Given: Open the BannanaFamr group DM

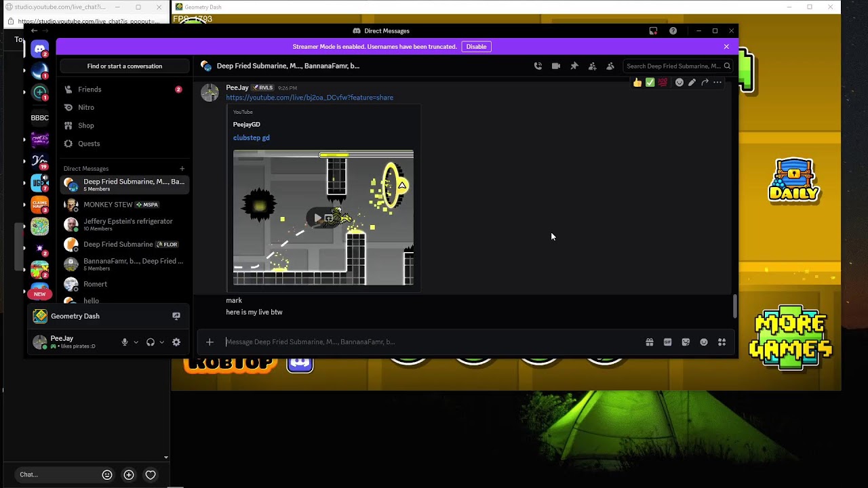Looking at the screenshot, I should point(124,264).
